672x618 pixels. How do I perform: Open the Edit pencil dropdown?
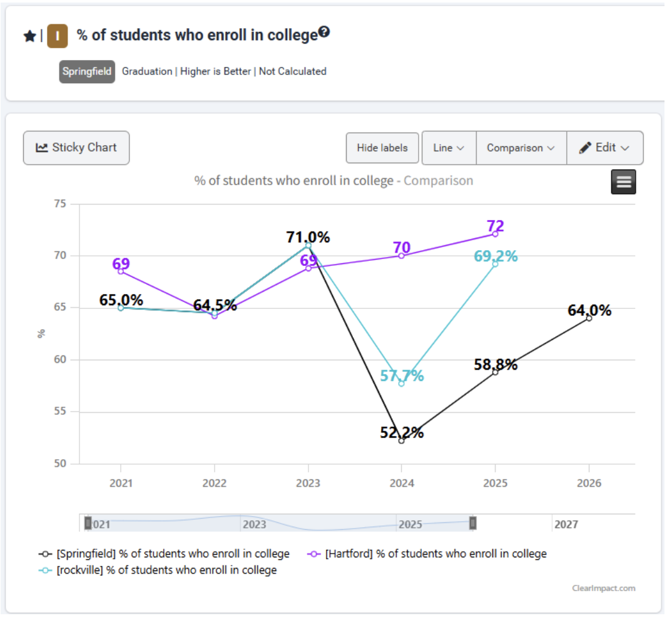click(604, 148)
